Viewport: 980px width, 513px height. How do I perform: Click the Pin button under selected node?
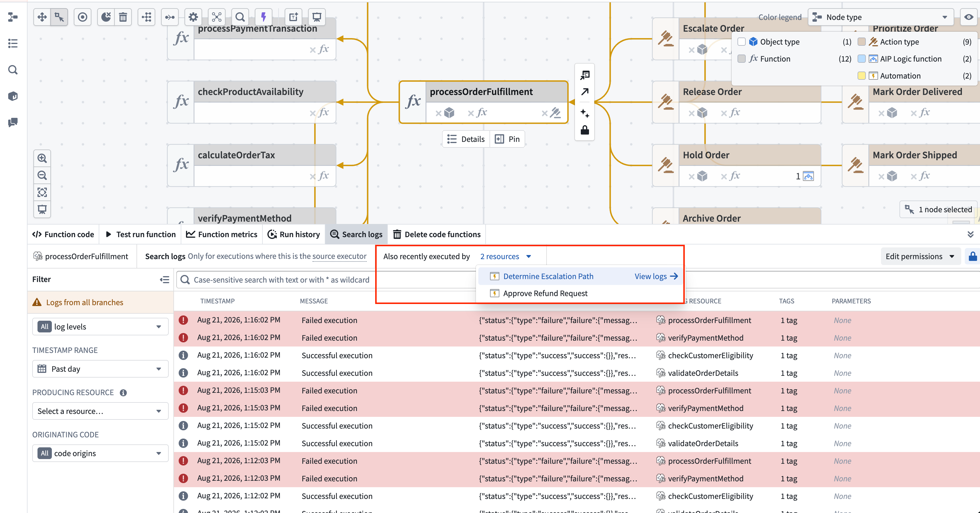click(x=508, y=140)
